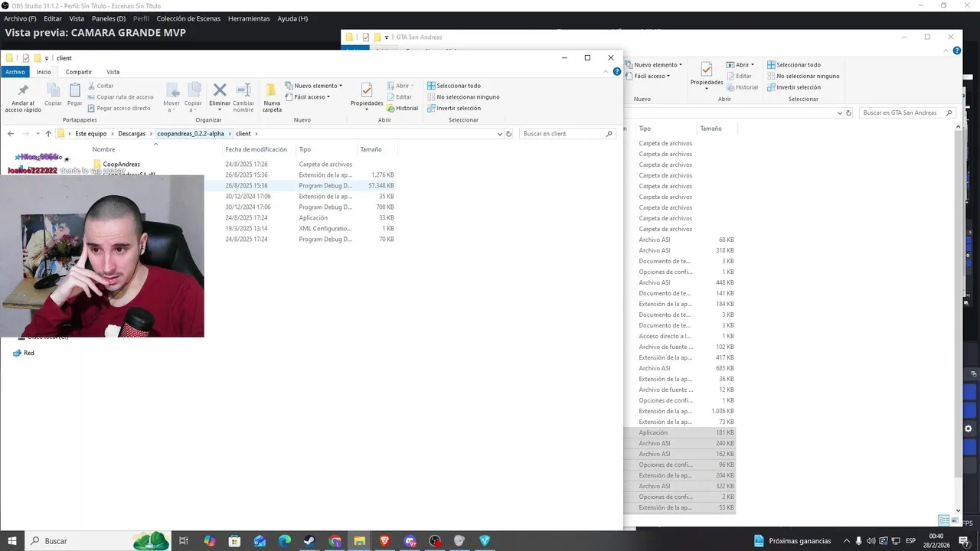The image size is (980, 551).
Task: Click coopandreas_0.2.2-alpha breadcrumb
Action: tap(191, 134)
